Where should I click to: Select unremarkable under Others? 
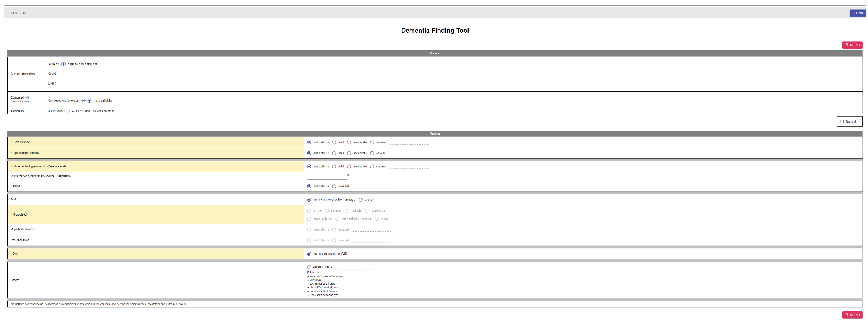[x=309, y=267]
